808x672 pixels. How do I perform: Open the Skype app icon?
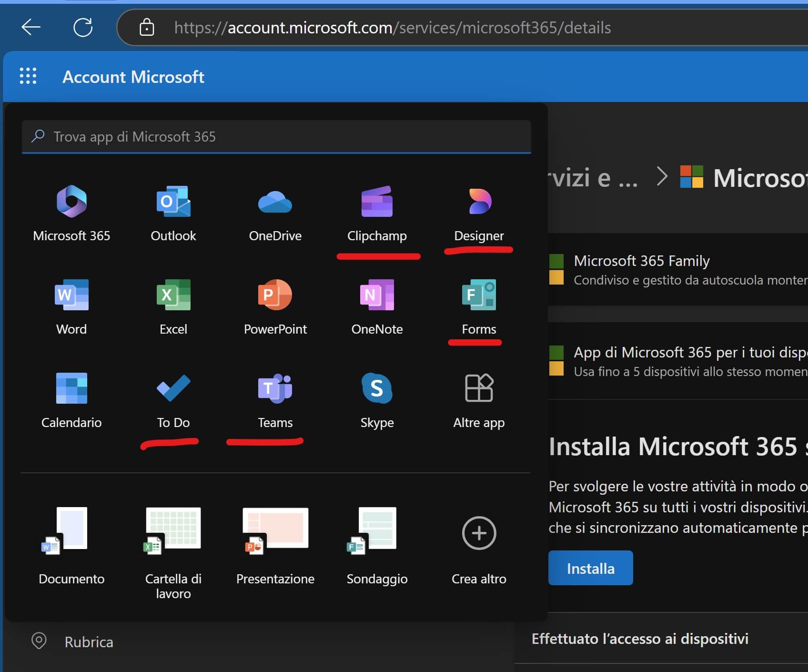click(x=377, y=388)
